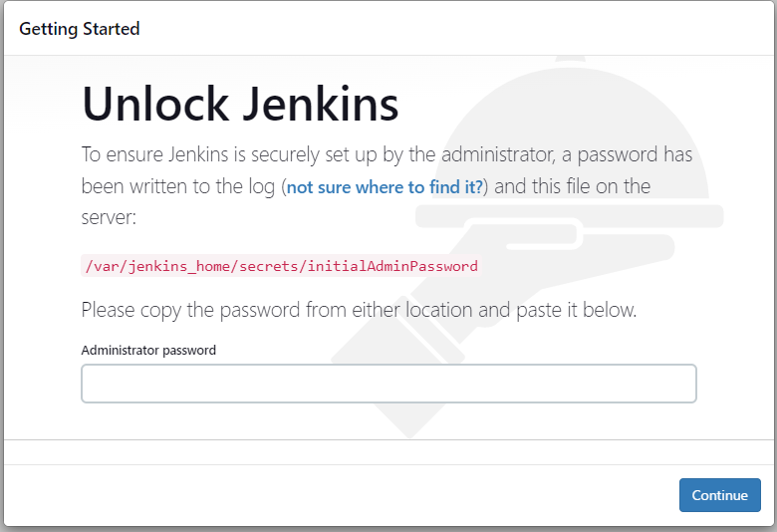Click the word "Unlock" in the heading
The image size is (777, 532).
click(155, 104)
